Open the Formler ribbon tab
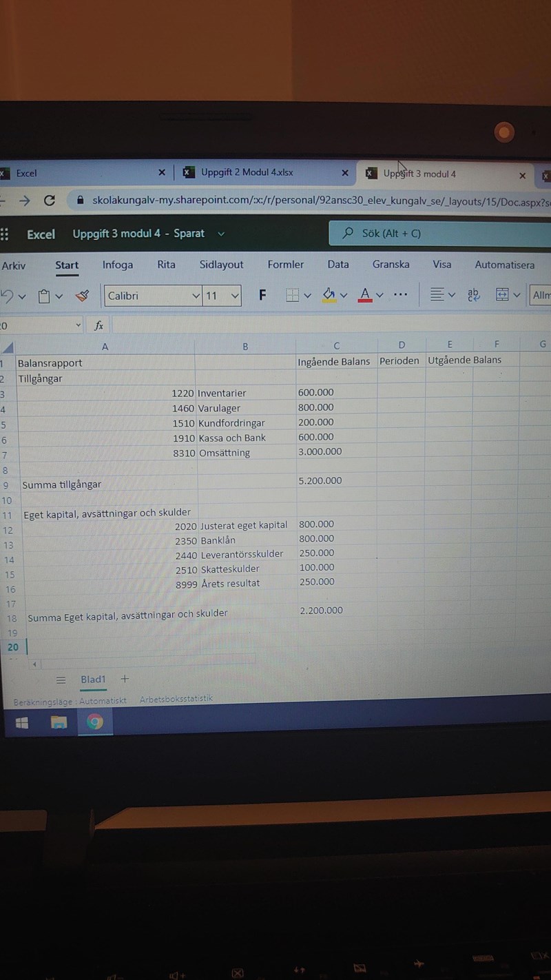 tap(285, 265)
